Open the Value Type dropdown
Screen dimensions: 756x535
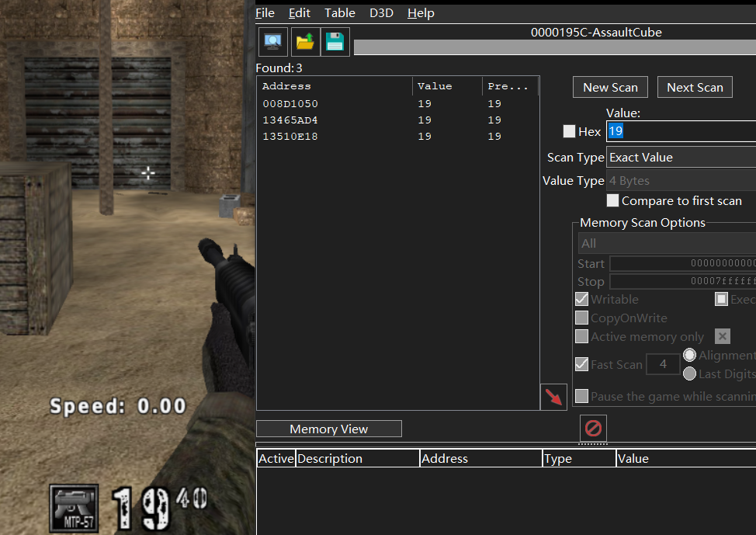681,181
